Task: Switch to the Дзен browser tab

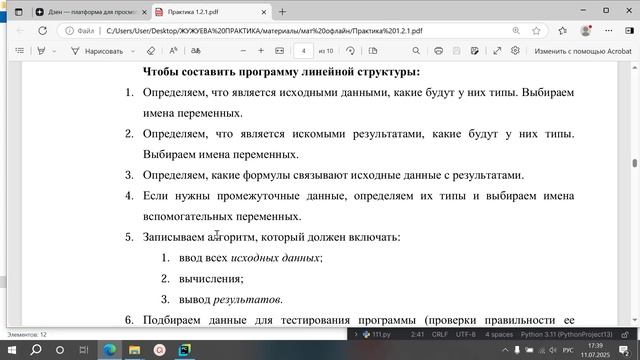Action: (91, 12)
